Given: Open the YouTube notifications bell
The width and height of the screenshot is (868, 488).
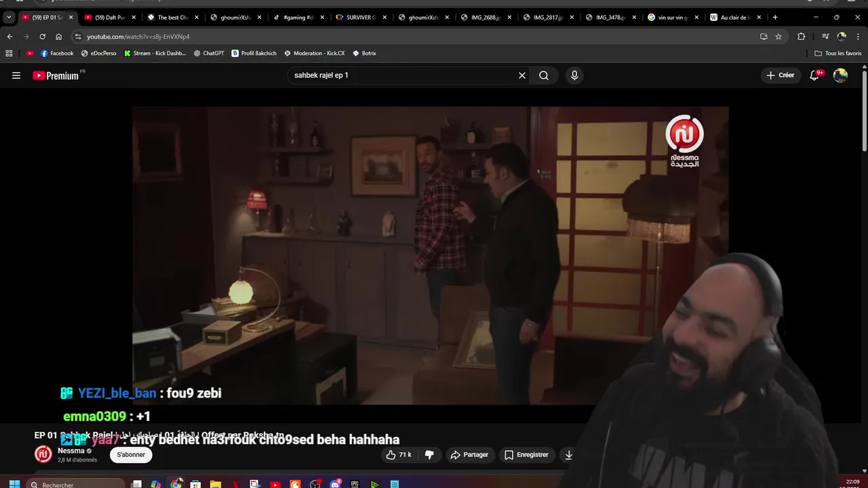Looking at the screenshot, I should 814,75.
